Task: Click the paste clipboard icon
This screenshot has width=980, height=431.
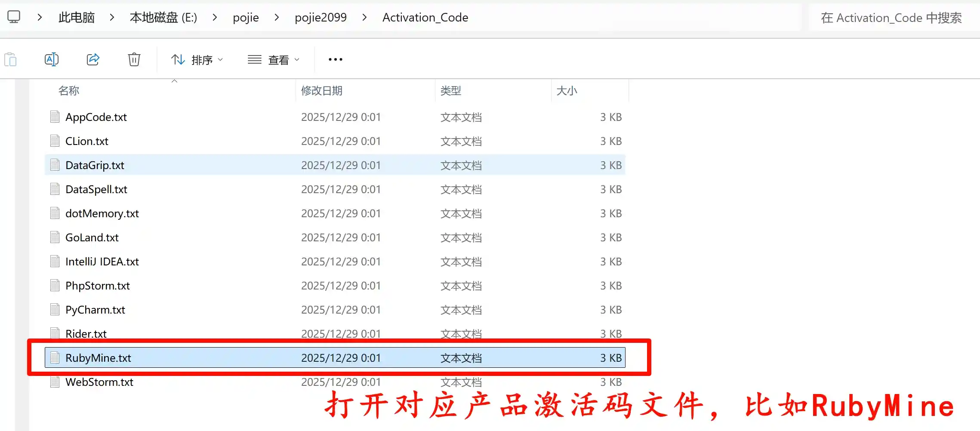Action: 11,59
